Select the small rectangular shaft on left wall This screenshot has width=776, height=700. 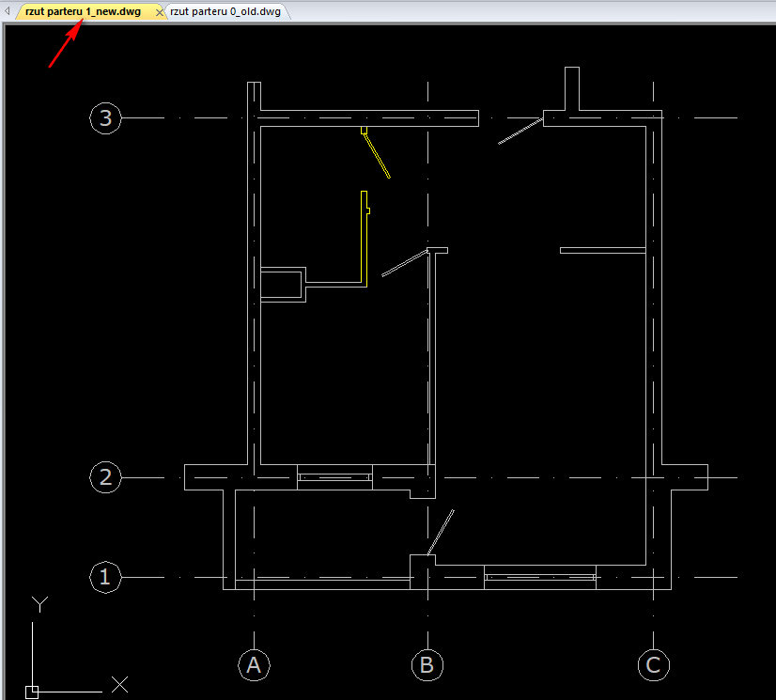point(282,285)
